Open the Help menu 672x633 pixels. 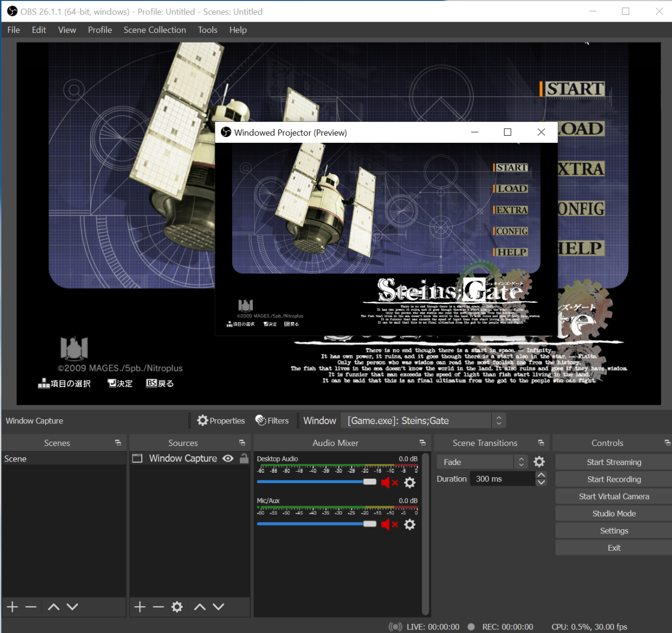pos(238,30)
